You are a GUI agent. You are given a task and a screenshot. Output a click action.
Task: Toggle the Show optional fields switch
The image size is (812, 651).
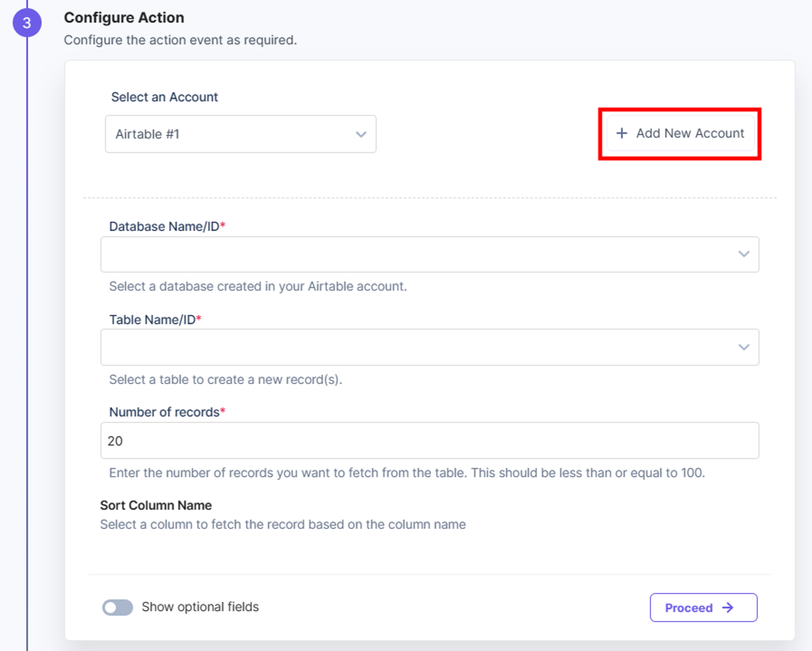coord(118,607)
